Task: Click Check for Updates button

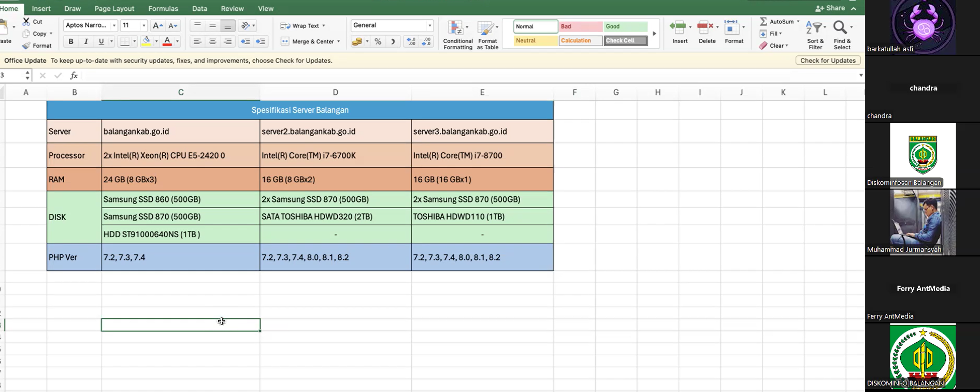Action: pyautogui.click(x=828, y=61)
